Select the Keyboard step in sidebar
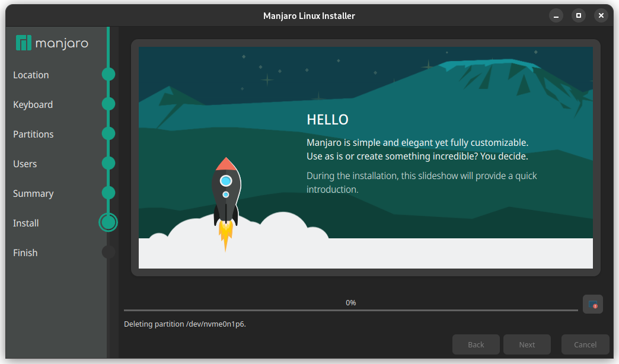 pyautogui.click(x=33, y=104)
